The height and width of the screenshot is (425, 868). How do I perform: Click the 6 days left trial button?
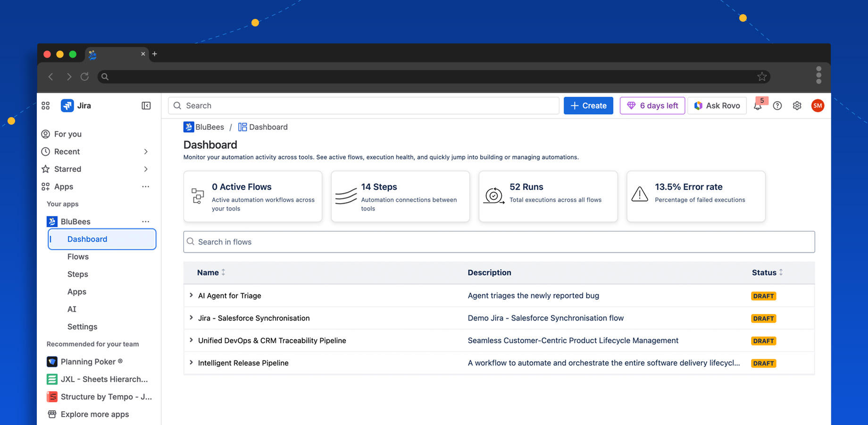(x=652, y=106)
